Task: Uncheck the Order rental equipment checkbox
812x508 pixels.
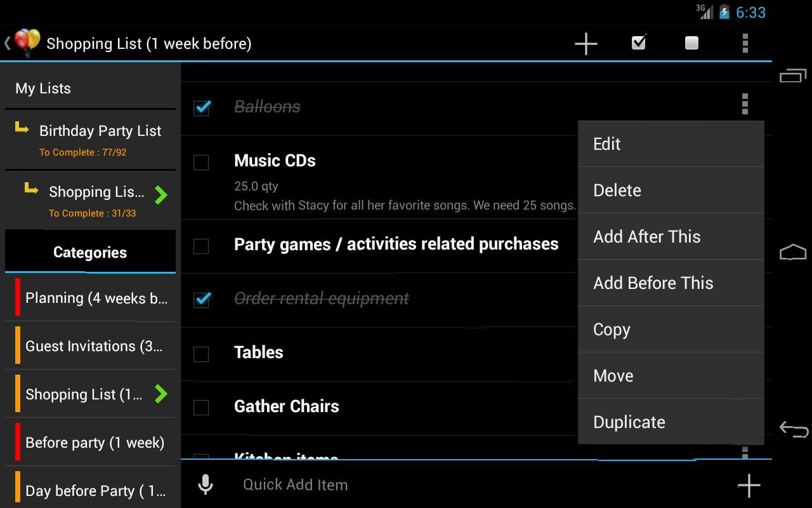Action: coord(202,298)
